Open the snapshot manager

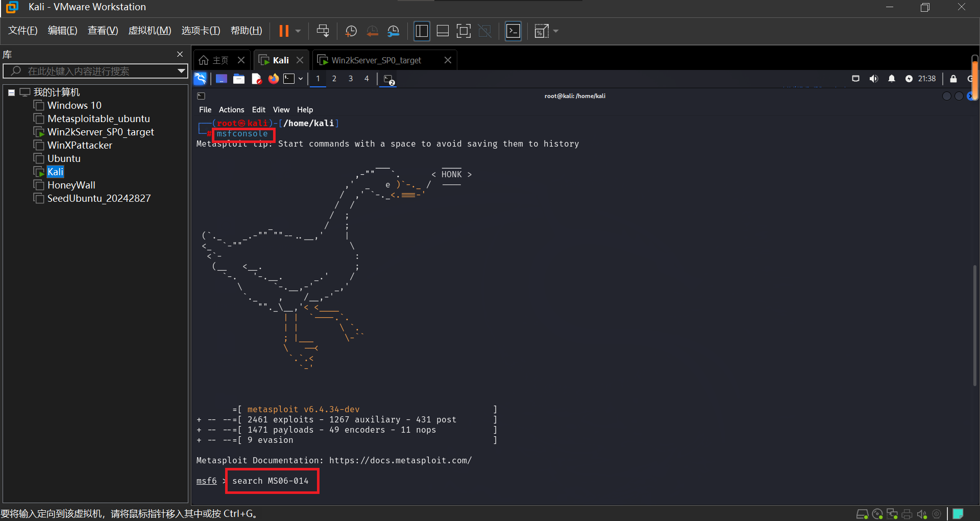[x=393, y=31]
